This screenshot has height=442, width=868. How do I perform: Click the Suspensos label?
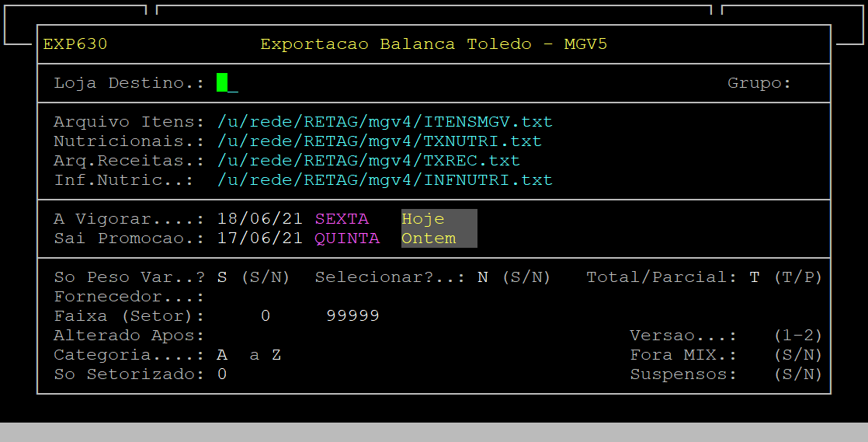pyautogui.click(x=683, y=374)
